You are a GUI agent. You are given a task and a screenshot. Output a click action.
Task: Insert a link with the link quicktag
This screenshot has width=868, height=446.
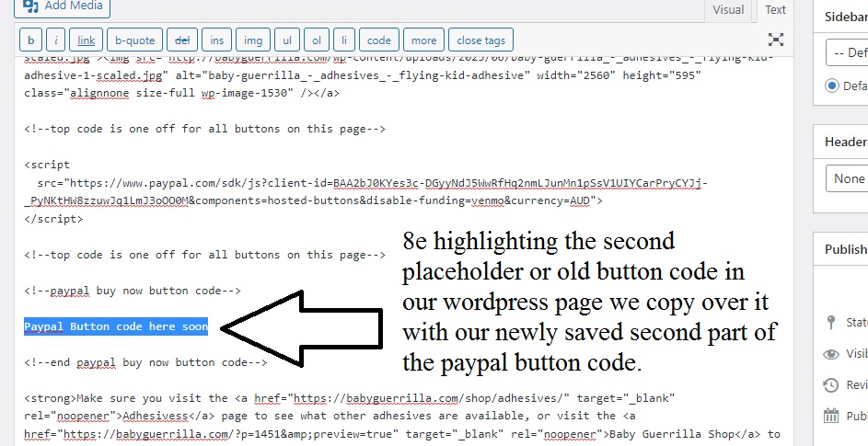coord(86,40)
